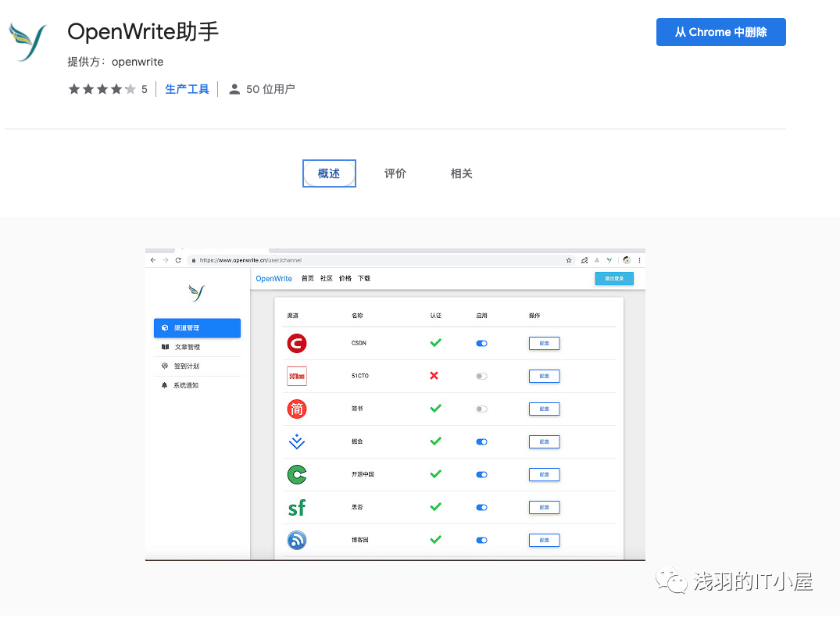Viewport: 840px width, 618px height.
Task: Click the bell icon beside 系统通知
Action: click(x=164, y=385)
